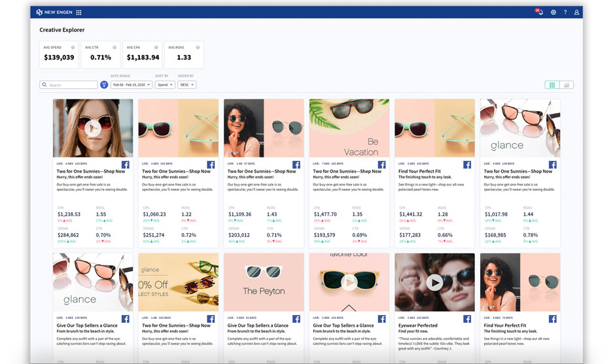Image resolution: width=615 pixels, height=364 pixels.
Task: Click the $1,441.32 CPA value
Action: [411, 214]
